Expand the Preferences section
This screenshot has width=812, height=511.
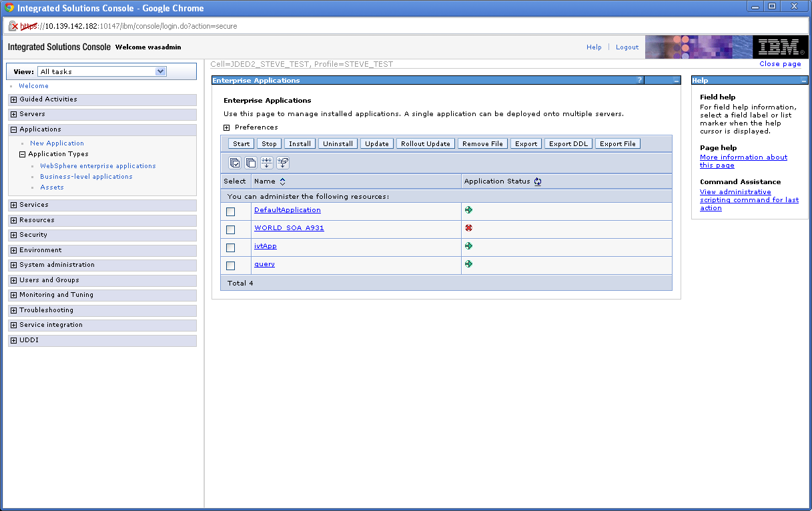[227, 127]
